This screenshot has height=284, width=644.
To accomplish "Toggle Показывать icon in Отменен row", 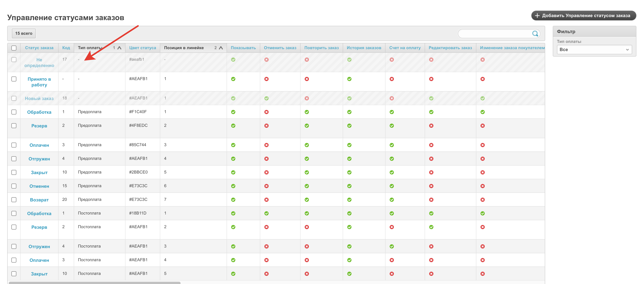I will pos(233,186).
